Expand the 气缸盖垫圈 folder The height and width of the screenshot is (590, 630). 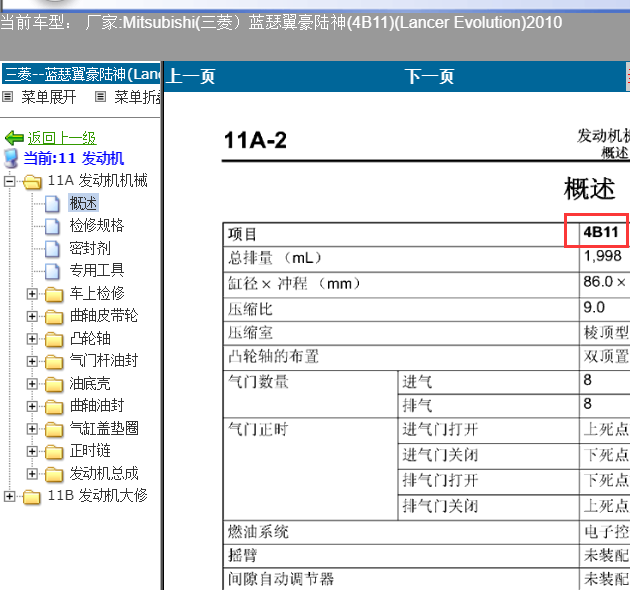(32, 429)
